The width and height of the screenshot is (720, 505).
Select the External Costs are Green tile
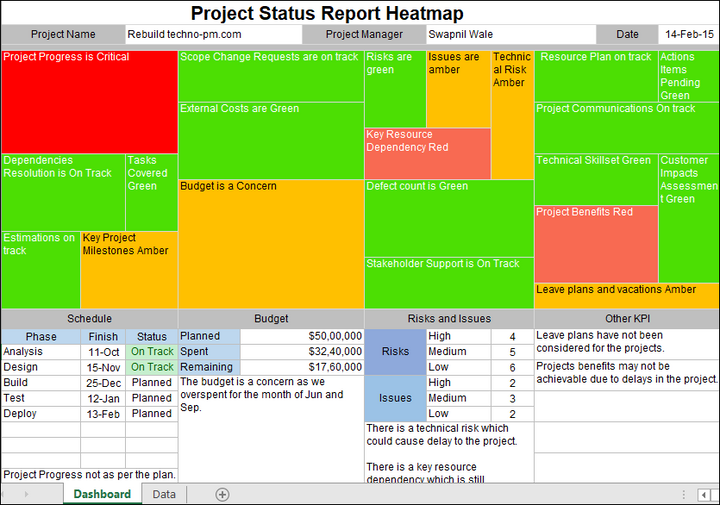[271, 140]
